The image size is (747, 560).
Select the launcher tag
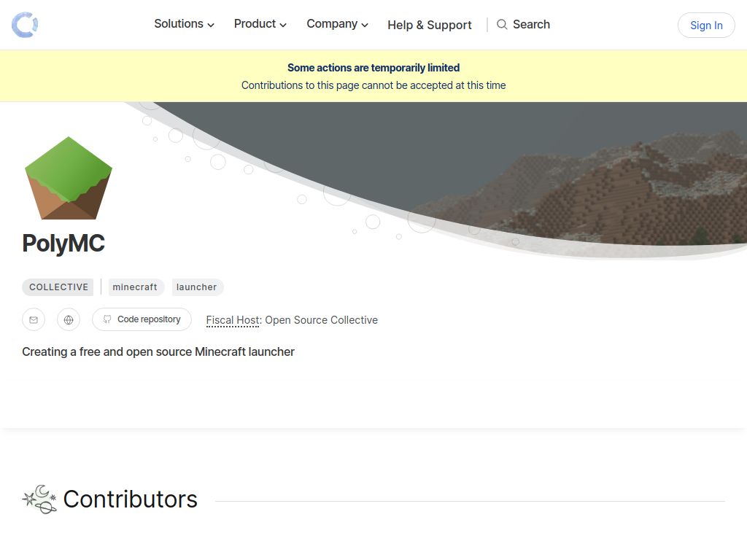click(x=197, y=287)
